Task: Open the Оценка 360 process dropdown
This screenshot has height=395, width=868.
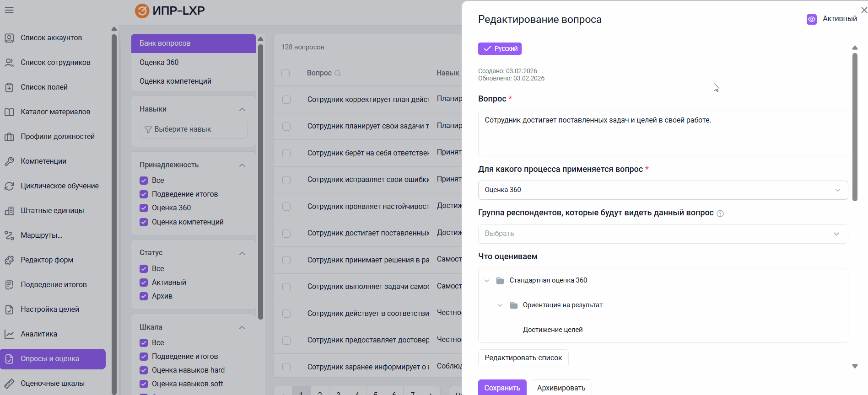Action: pos(663,190)
